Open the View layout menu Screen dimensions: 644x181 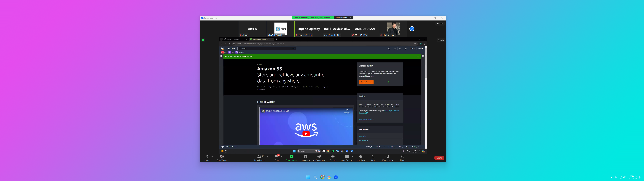pos(440,24)
